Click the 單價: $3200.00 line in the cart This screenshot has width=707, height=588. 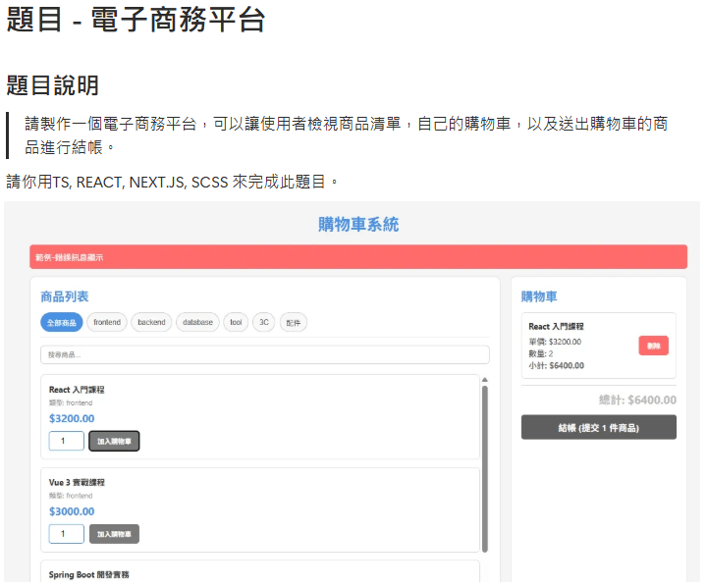point(555,342)
